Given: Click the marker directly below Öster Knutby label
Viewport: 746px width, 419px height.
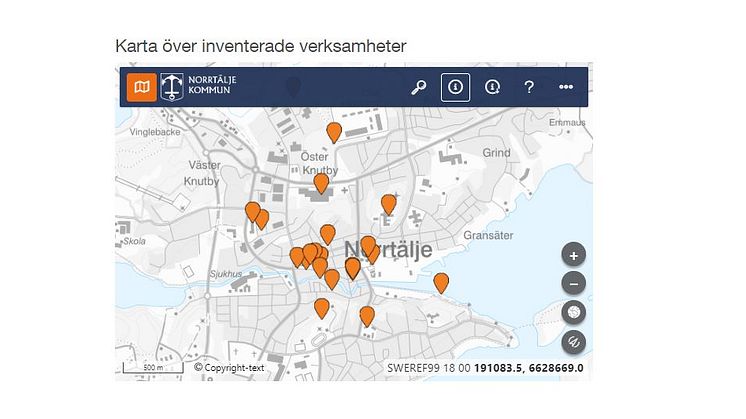Looking at the screenshot, I should pos(321,183).
